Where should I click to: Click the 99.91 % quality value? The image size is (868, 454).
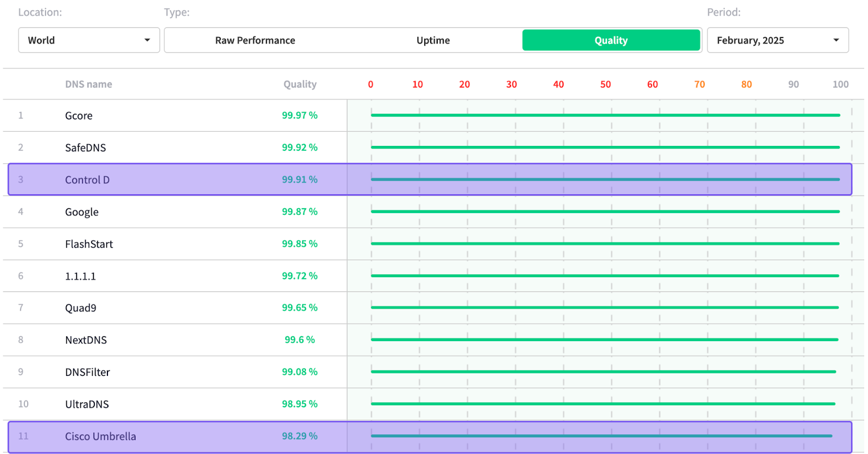[x=299, y=179]
